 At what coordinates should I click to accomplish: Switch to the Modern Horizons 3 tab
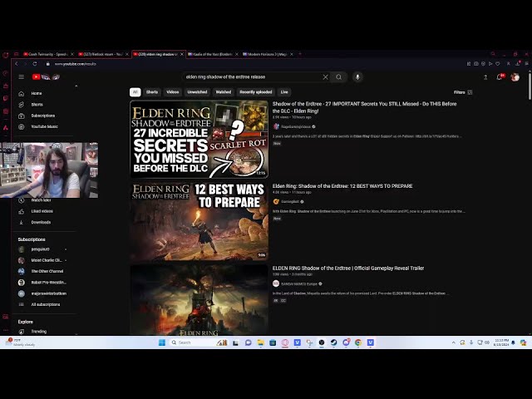pos(268,54)
